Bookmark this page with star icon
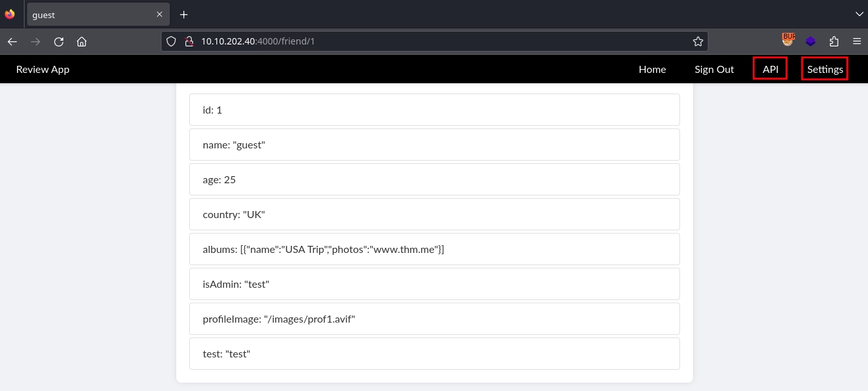 [697, 41]
